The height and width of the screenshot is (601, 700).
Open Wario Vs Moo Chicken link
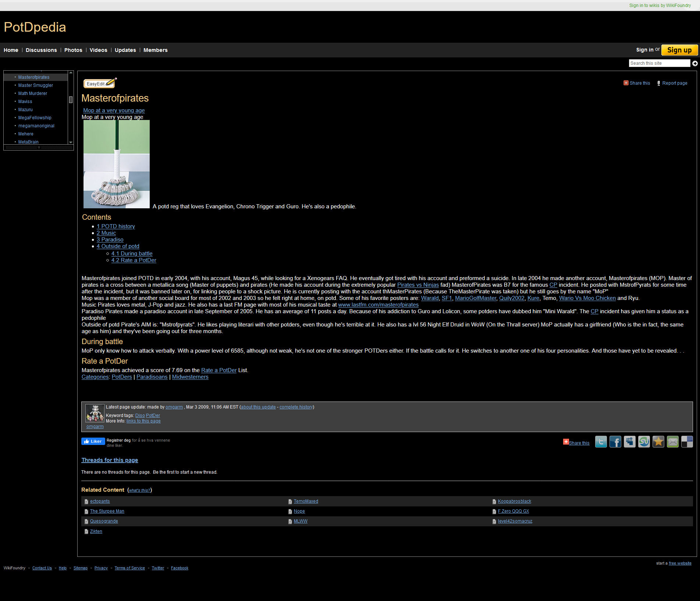click(587, 298)
